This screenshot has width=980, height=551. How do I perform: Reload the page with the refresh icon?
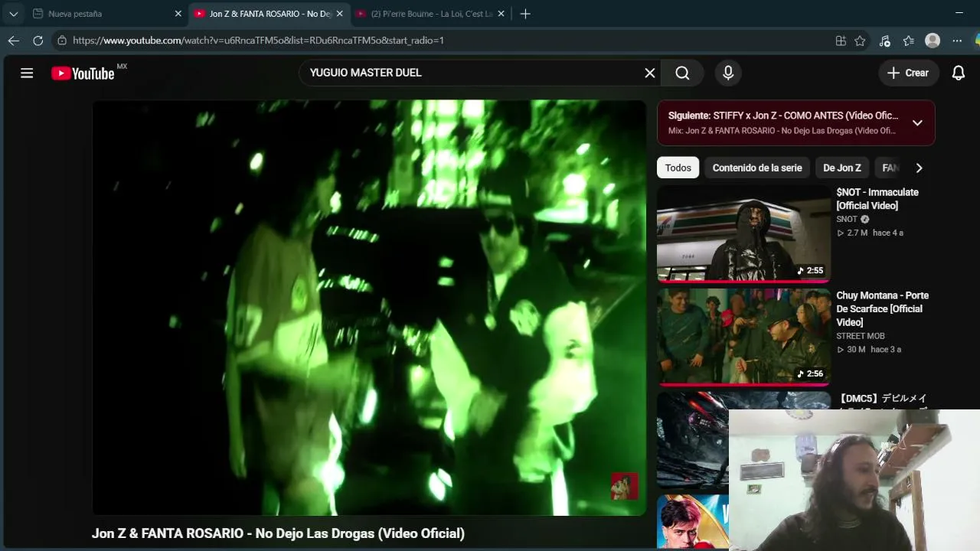pyautogui.click(x=38, y=41)
